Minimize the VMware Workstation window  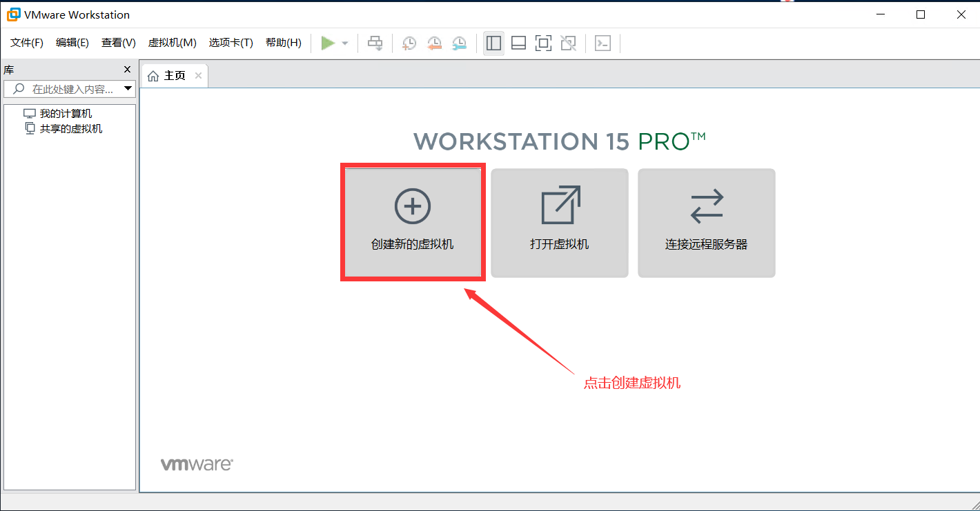tap(880, 14)
